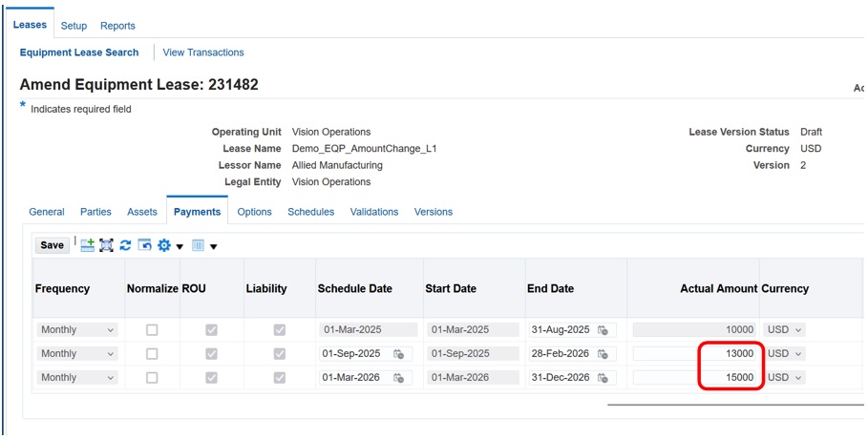
Task: Open the Parties tab
Action: (95, 212)
